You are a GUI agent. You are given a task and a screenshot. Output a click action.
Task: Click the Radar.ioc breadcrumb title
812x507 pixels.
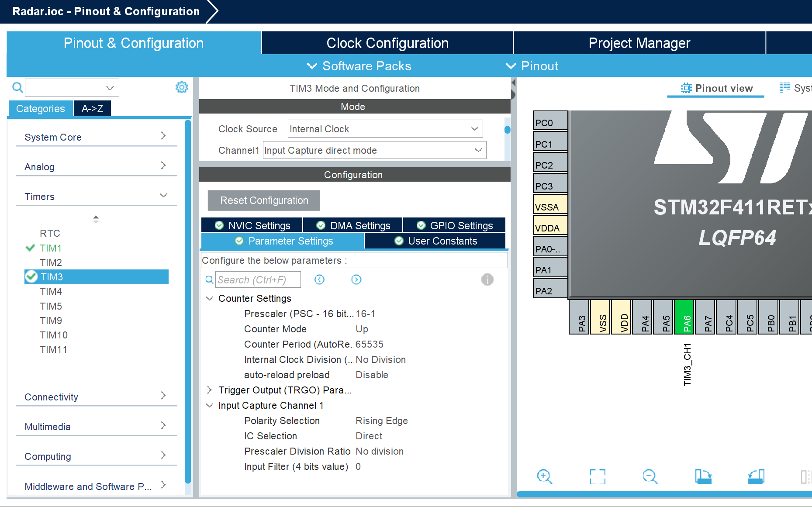pos(106,11)
